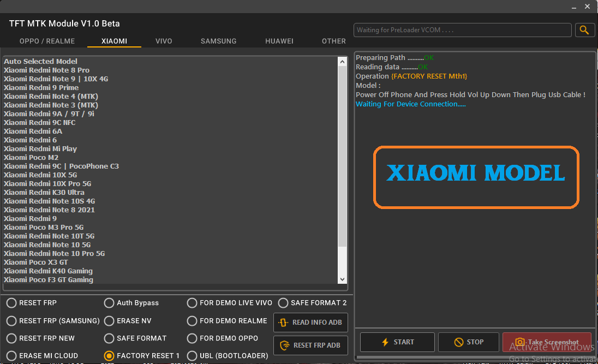Viewport: 598px width, 364px height.
Task: Click the STOP button
Action: point(468,342)
